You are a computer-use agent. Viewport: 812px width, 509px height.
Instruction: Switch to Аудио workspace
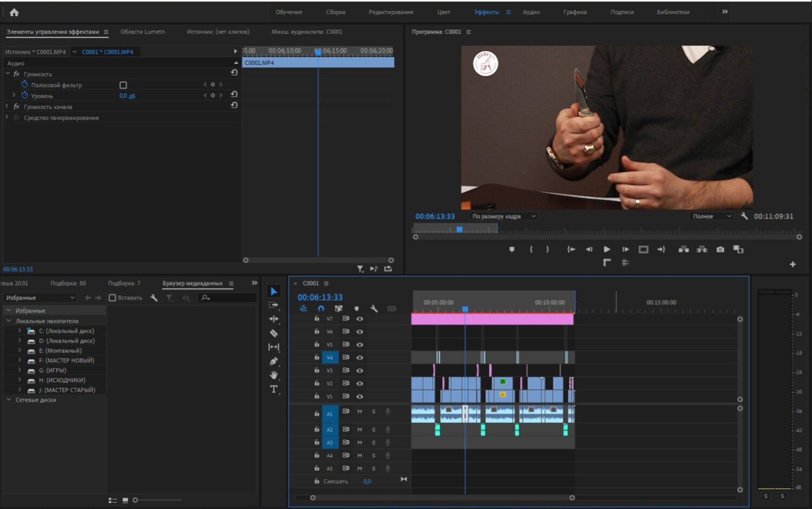531,12
